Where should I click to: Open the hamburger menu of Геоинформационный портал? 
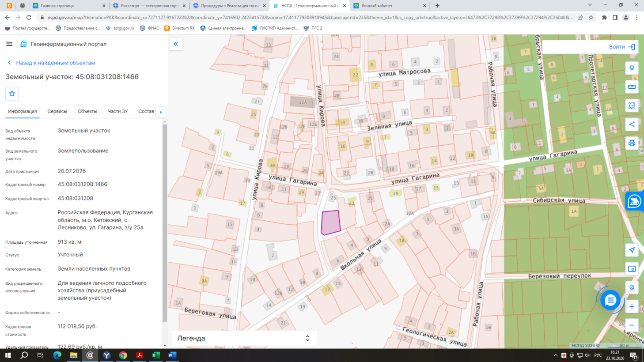tap(9, 44)
